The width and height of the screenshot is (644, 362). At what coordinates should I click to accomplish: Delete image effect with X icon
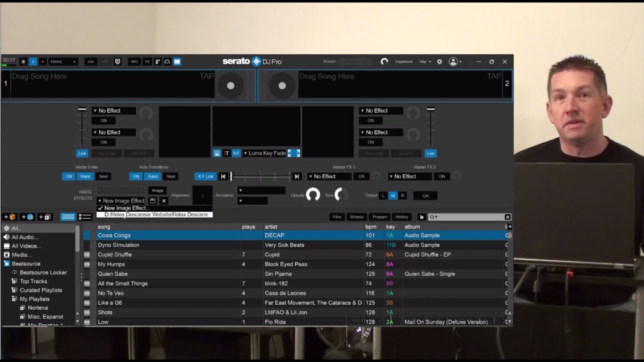tap(164, 201)
